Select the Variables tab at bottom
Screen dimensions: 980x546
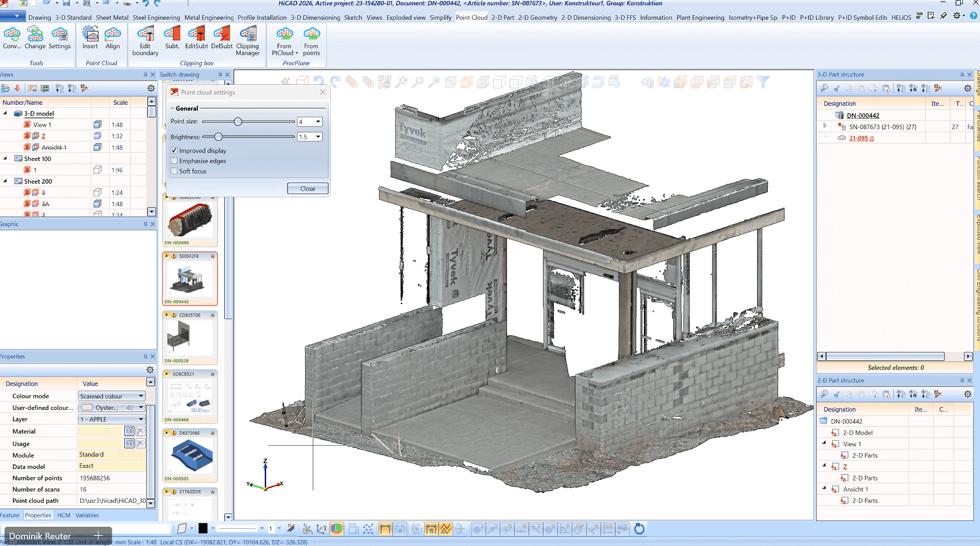pos(87,516)
